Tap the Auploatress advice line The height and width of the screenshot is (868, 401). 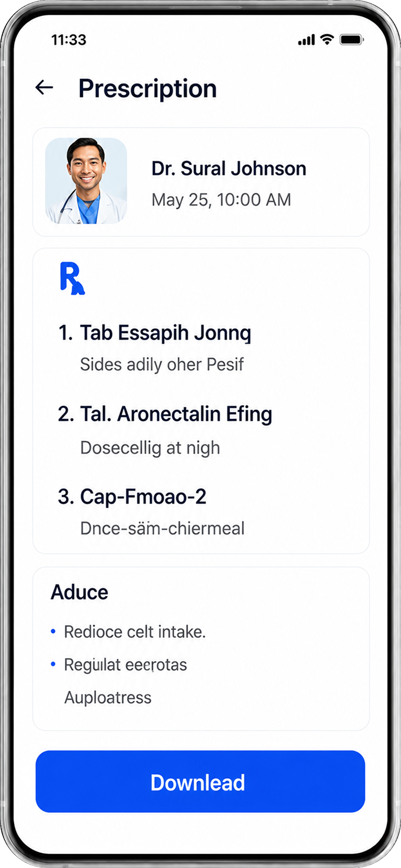click(x=108, y=697)
